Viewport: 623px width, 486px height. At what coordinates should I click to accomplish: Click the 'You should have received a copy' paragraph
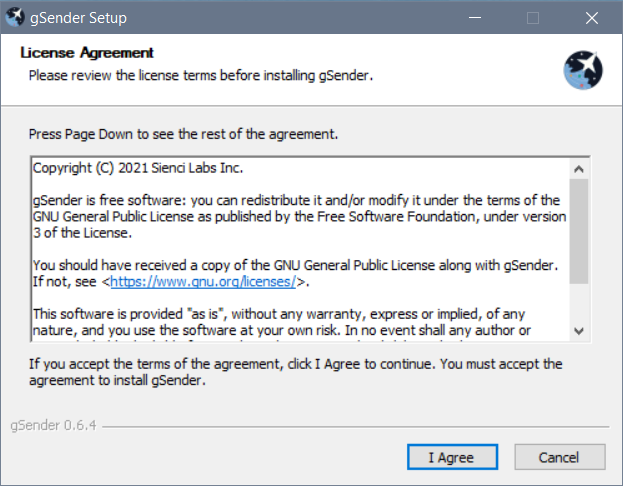click(295, 273)
